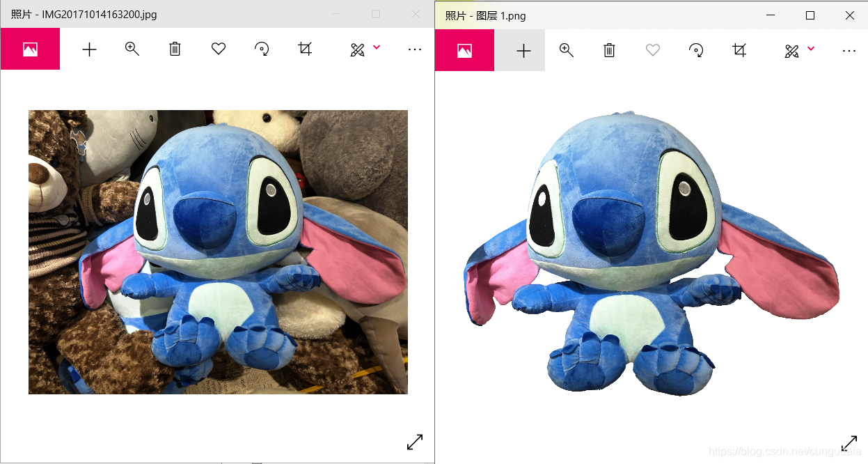
Task: Open the Edit & Create tools in IMG20171014163200.jpg window
Action: tap(358, 49)
